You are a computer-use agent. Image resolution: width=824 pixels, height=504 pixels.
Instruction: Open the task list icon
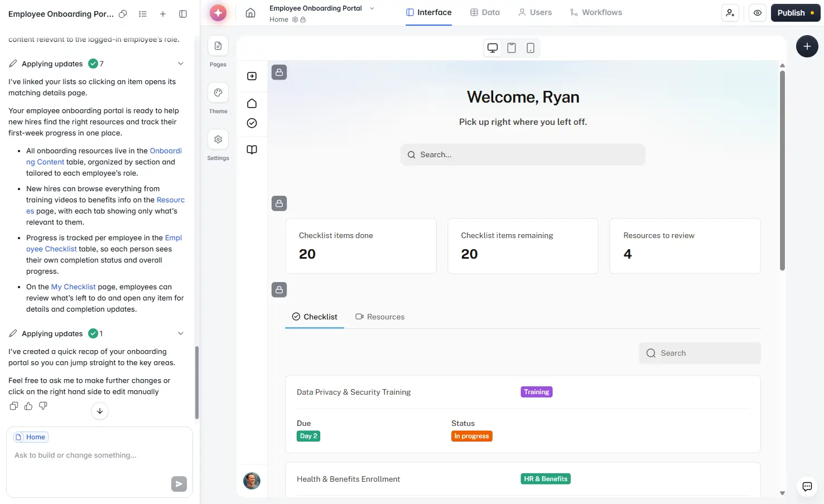click(x=143, y=14)
